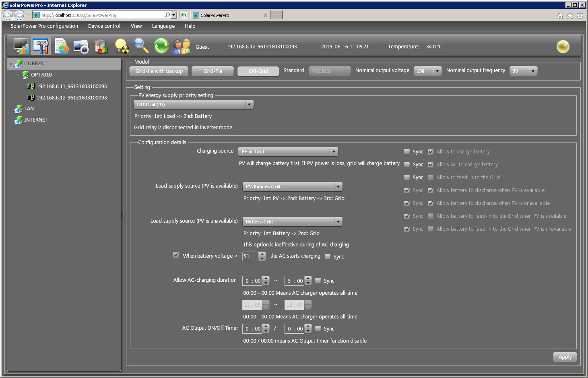Select Grid-Tie model
The width and height of the screenshot is (588, 378).
(213, 71)
